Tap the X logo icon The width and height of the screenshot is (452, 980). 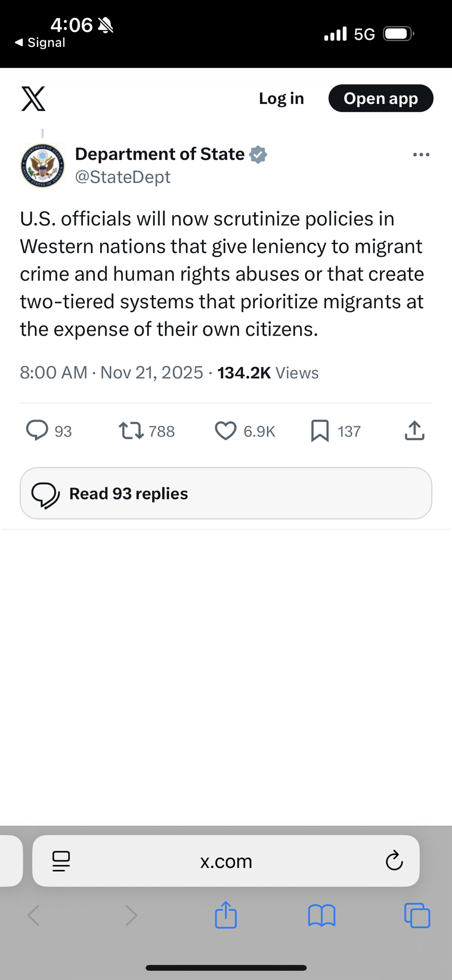(x=33, y=98)
